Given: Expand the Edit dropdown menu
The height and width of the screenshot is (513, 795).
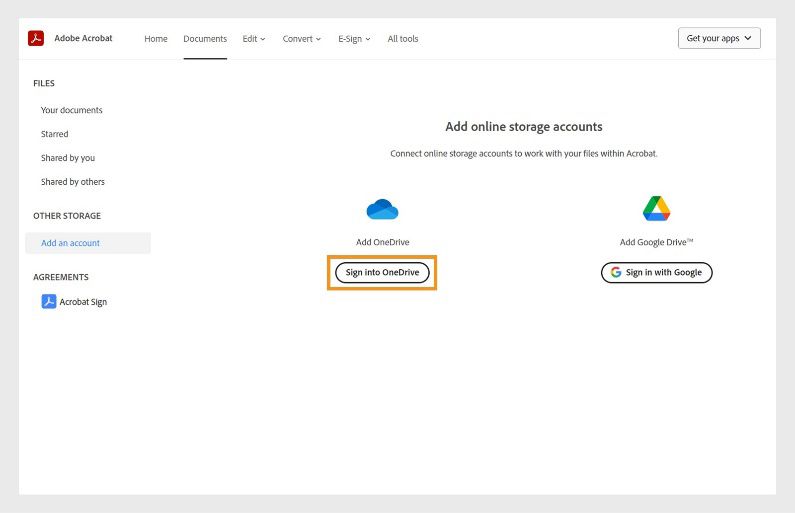Looking at the screenshot, I should point(254,39).
